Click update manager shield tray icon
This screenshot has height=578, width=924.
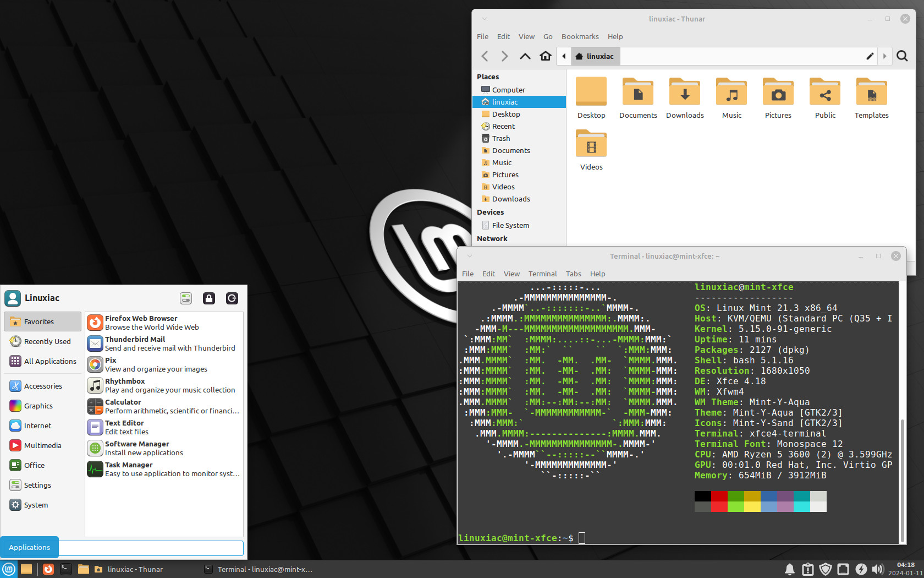[826, 569]
